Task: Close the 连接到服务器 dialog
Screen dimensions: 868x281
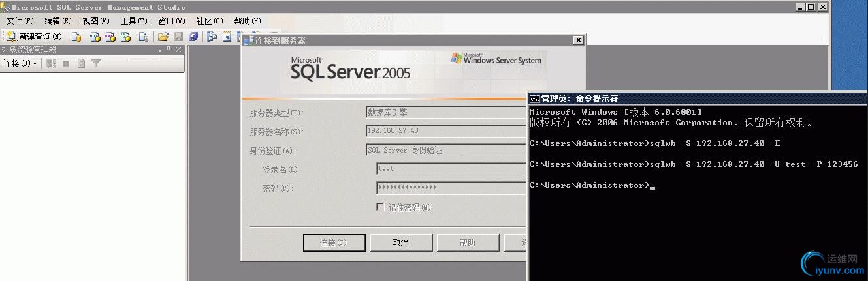Action: (577, 40)
